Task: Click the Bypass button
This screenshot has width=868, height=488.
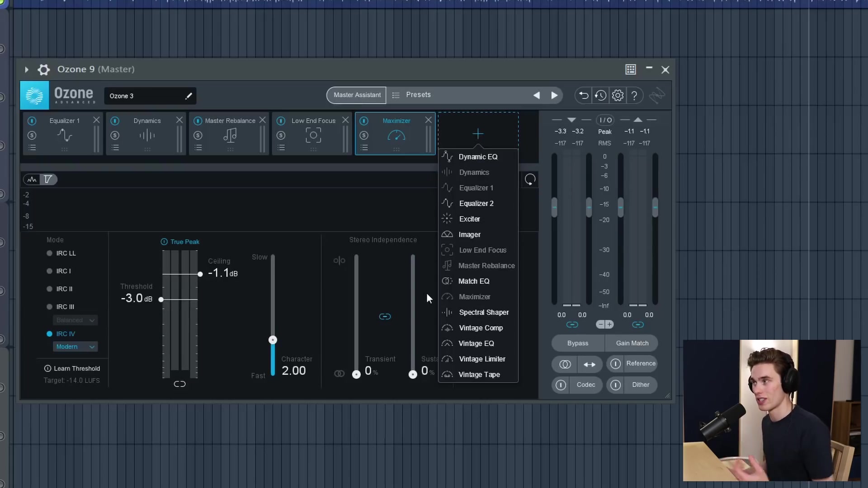Action: click(x=578, y=343)
